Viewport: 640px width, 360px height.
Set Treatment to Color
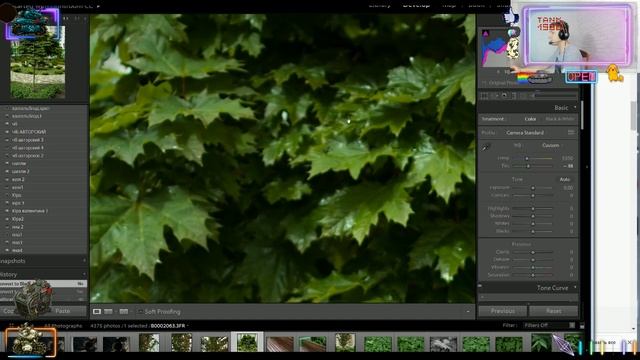click(x=530, y=119)
